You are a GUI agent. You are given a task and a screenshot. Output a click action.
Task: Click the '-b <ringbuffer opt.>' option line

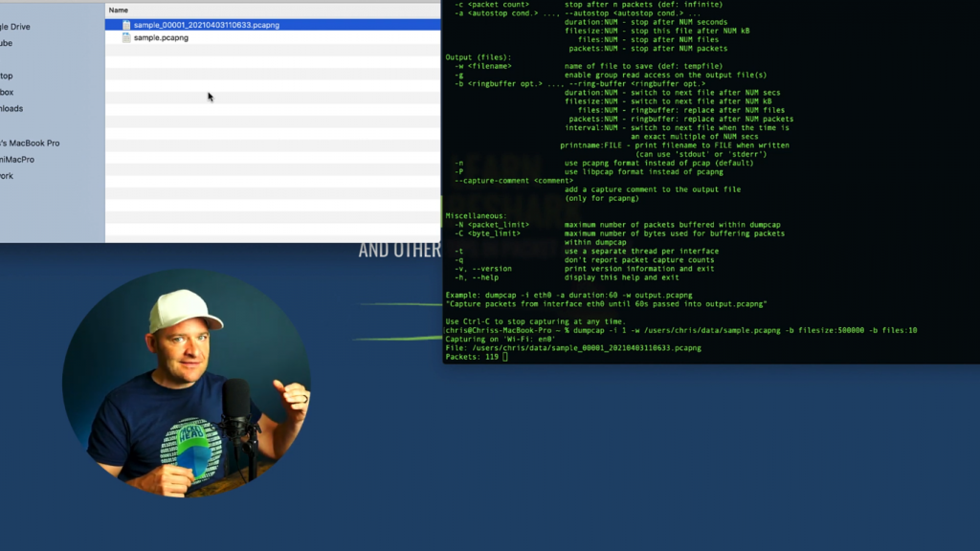coord(580,84)
